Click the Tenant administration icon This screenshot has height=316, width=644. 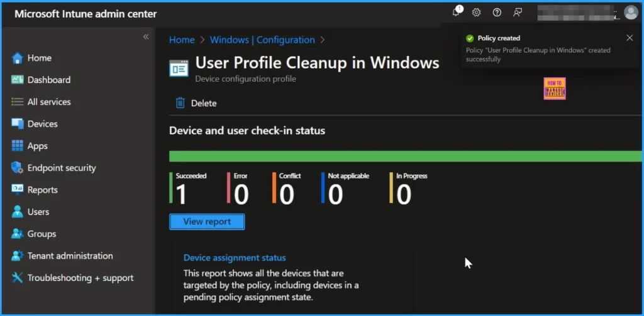[17, 256]
